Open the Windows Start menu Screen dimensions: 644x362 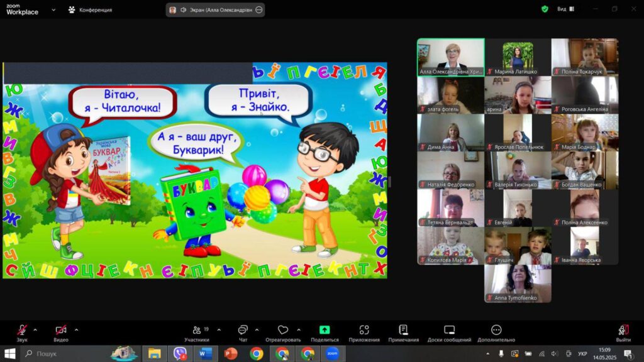tap(9, 353)
